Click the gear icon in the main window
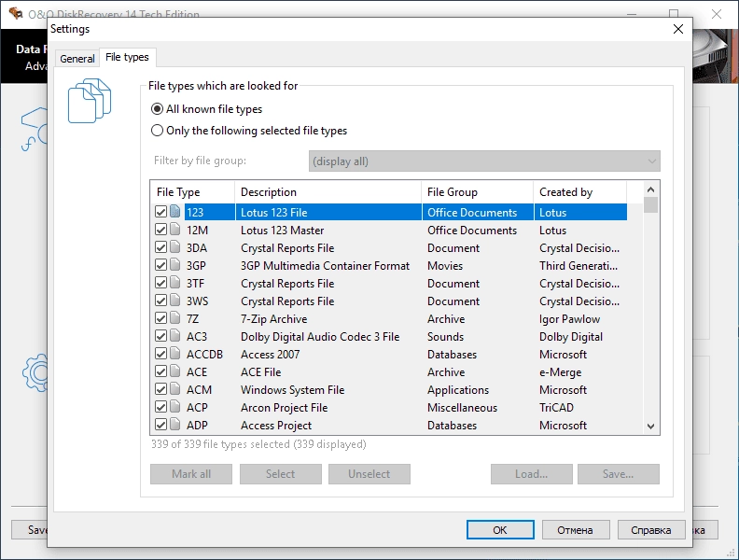The image size is (739, 560). click(35, 372)
